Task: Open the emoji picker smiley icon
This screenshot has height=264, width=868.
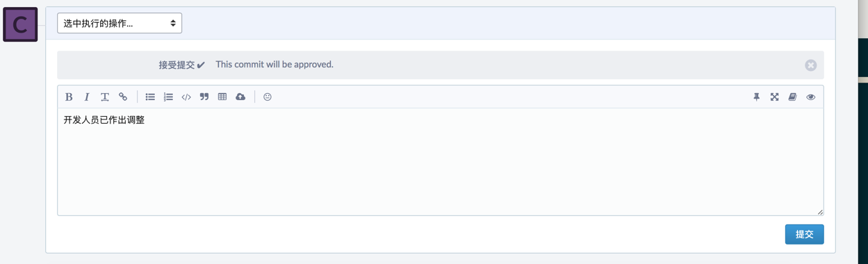Action: (x=268, y=97)
